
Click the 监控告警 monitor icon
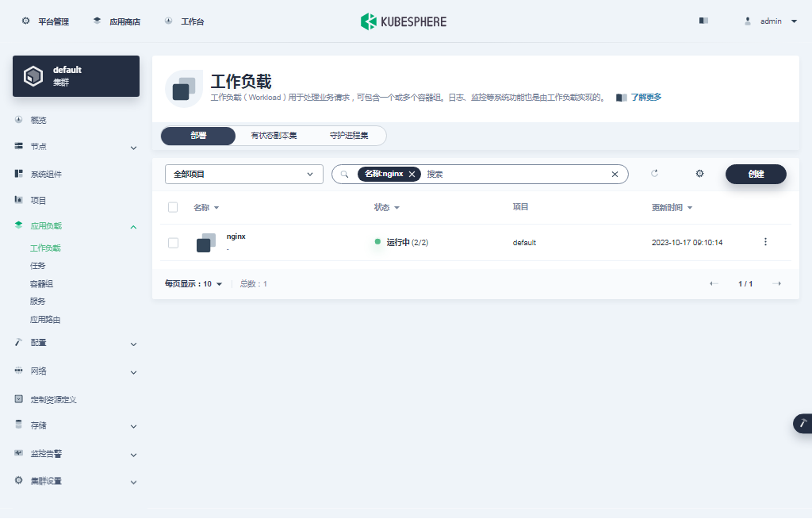(19, 452)
